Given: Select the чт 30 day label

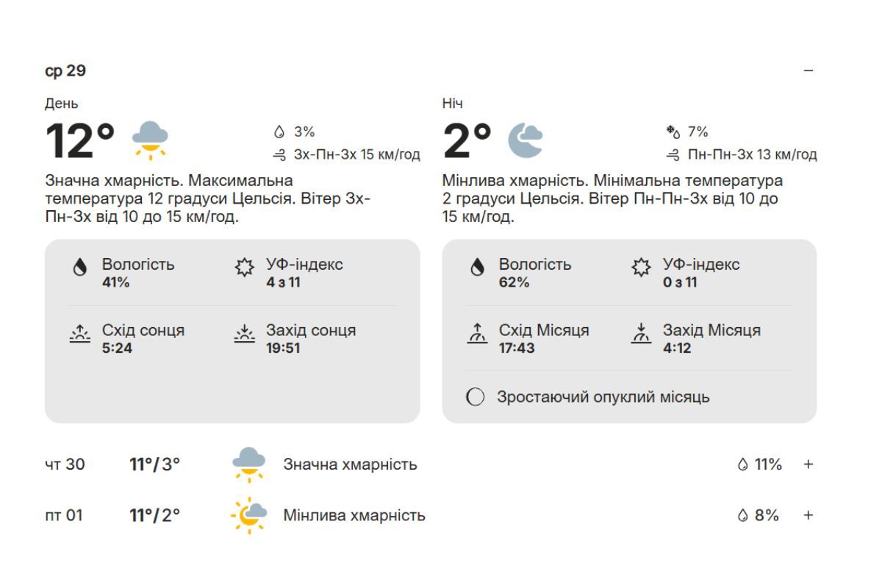Looking at the screenshot, I should coord(65,465).
